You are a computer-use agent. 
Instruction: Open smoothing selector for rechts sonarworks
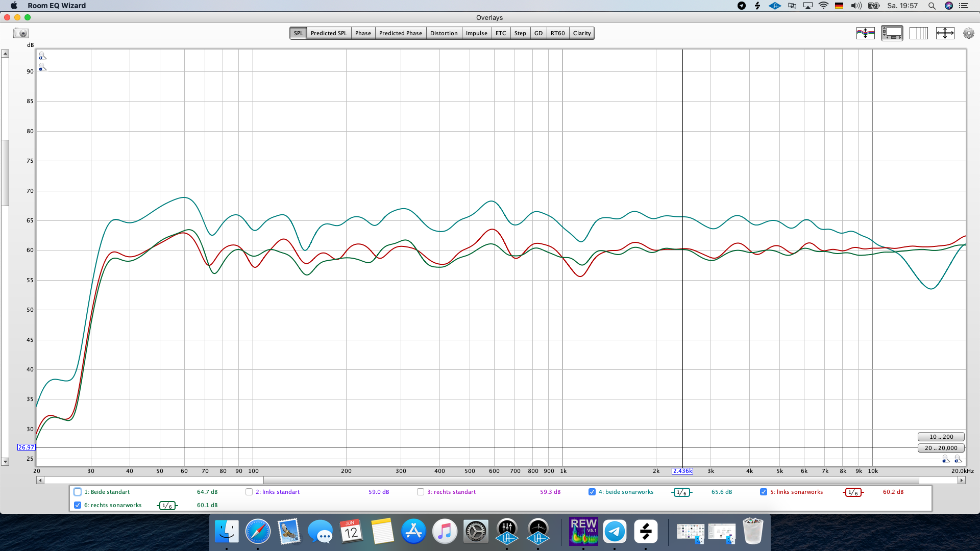(x=167, y=506)
